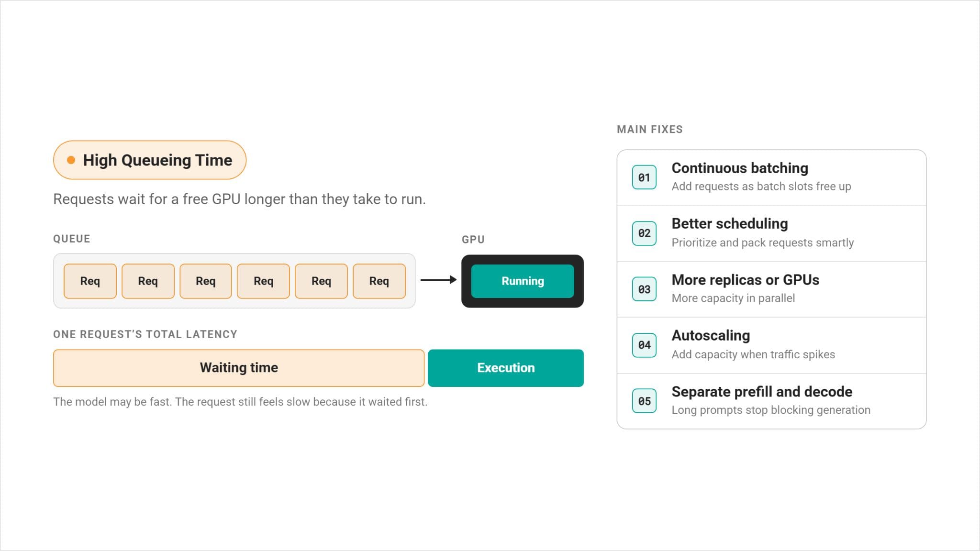Select the first Req box in the queue
980x551 pixels.
coord(90,281)
